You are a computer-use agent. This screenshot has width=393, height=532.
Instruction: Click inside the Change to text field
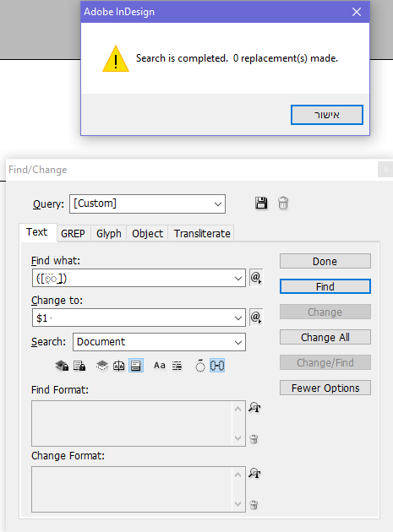(133, 318)
